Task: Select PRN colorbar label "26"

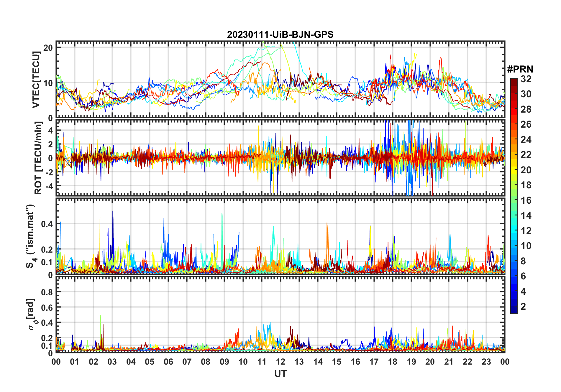Action: coord(526,124)
